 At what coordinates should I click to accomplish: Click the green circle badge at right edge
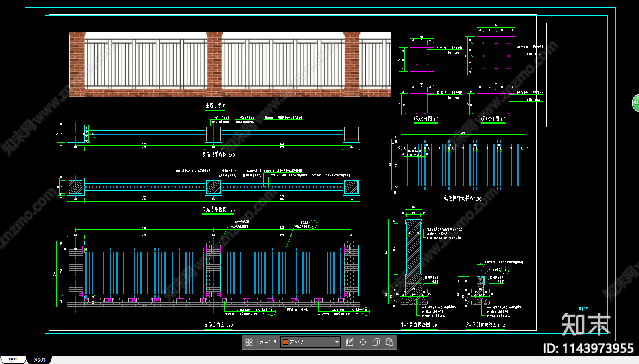click(x=635, y=103)
